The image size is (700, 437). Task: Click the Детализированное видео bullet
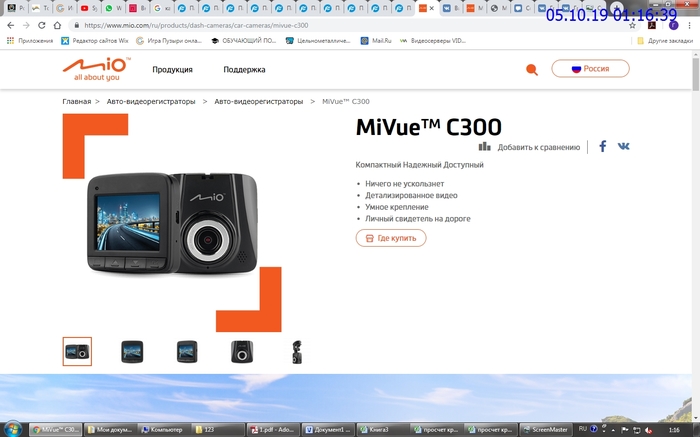(x=411, y=195)
